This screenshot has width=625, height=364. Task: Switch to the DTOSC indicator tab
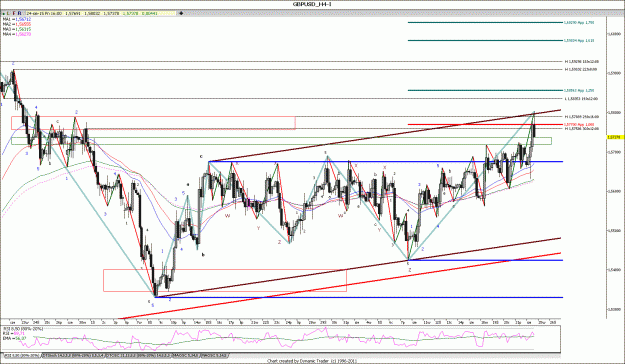138,356
